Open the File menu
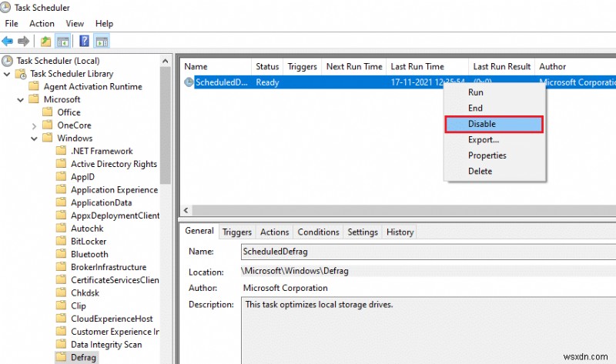This screenshot has width=616, height=364. 12,24
